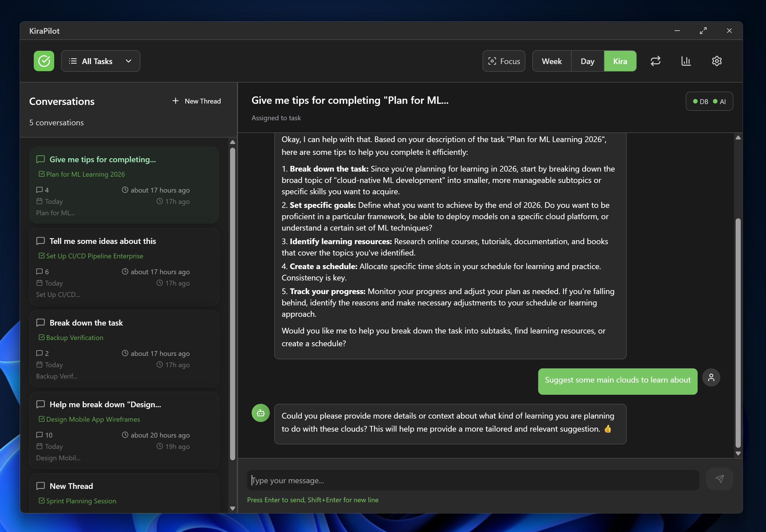Click the Kira robot avatar icon
Screen dimensions: 766x532
(x=260, y=413)
